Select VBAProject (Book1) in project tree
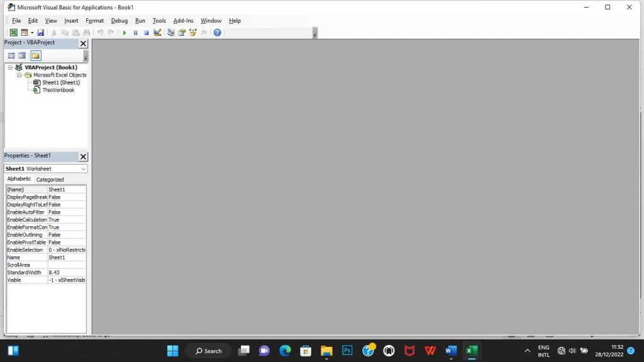Viewport: 644px width, 362px height. point(51,67)
